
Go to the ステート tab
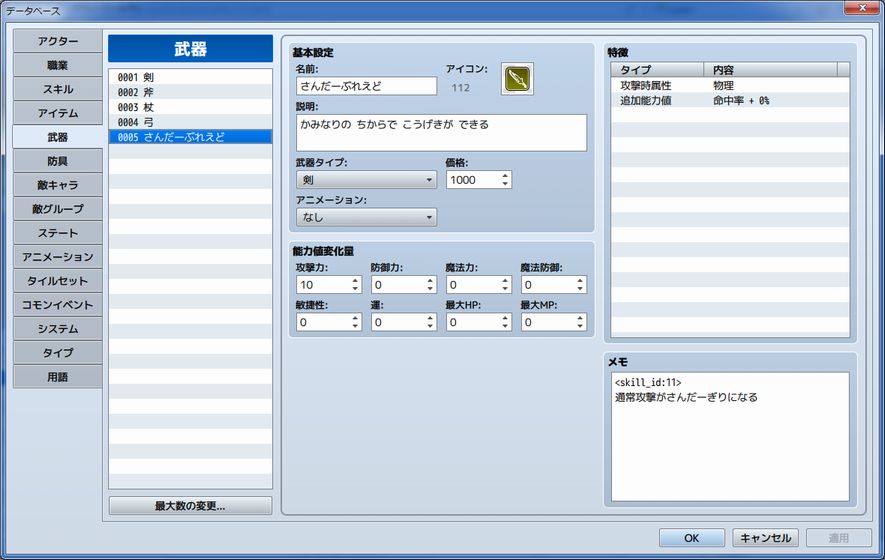tap(58, 233)
